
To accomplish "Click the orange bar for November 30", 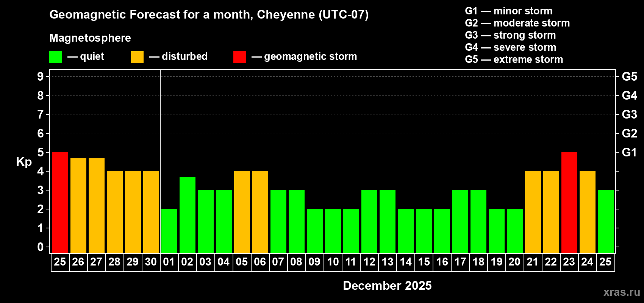I will 151,212.
